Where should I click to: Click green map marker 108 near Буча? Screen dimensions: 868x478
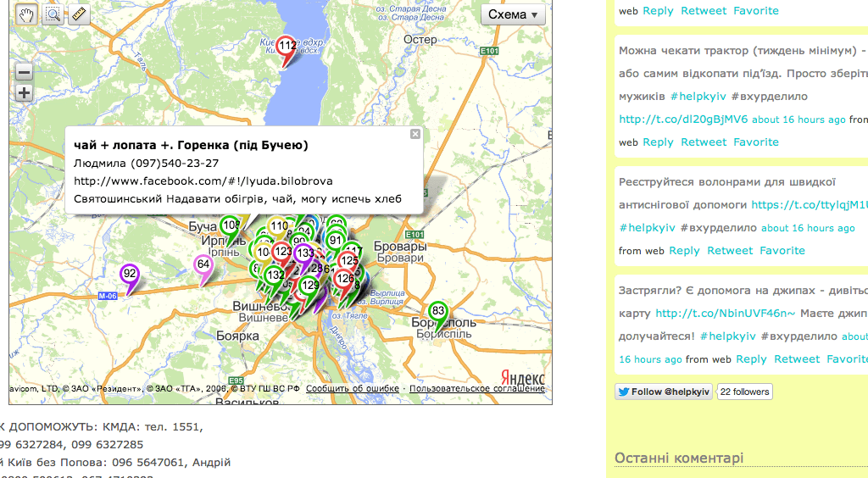230,226
